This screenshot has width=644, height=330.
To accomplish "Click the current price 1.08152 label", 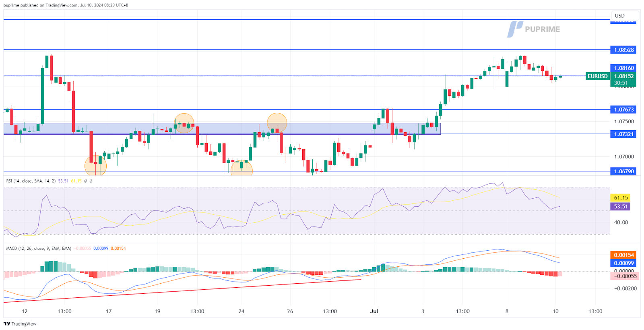I will (x=623, y=76).
